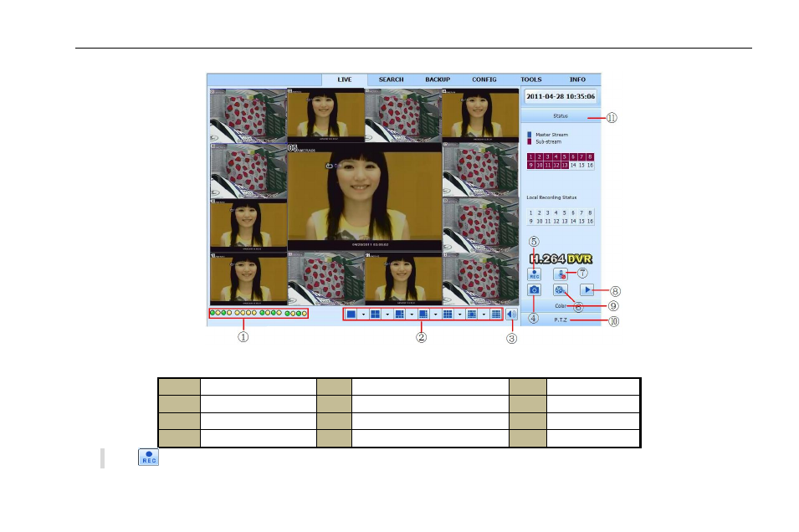Open arrow beside thirteen-screen layout icon

click(x=484, y=315)
